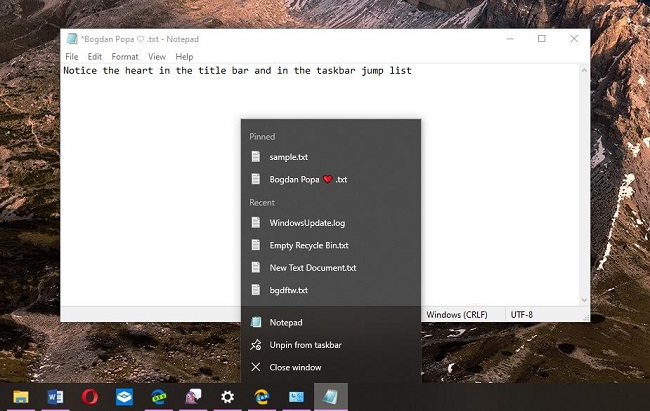Open Edge Canary browser taskbar icon
650x411 pixels.
tap(262, 397)
